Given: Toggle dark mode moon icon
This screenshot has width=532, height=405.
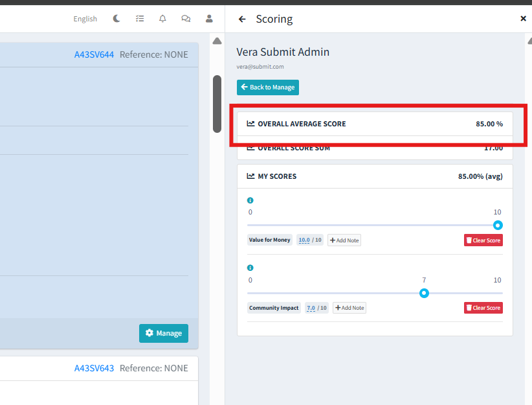Looking at the screenshot, I should tap(116, 19).
